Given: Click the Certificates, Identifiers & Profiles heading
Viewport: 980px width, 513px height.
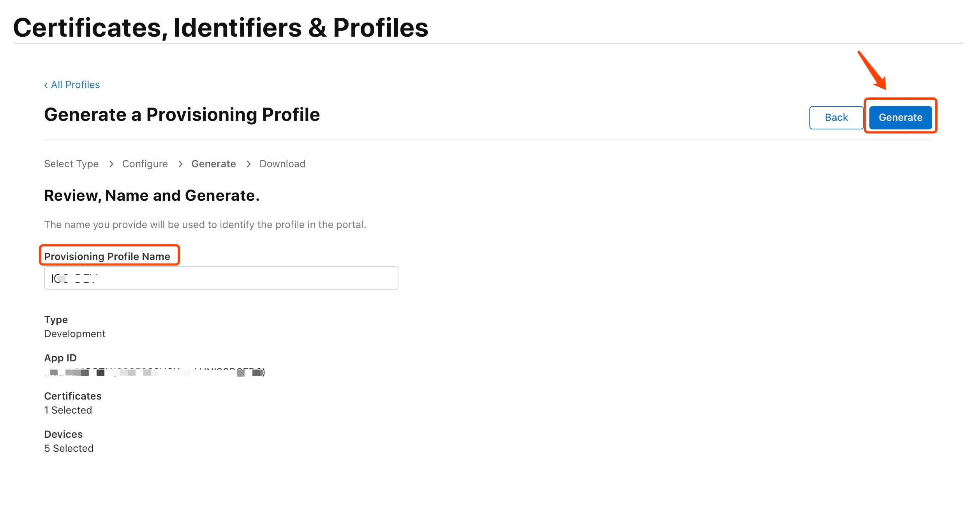Looking at the screenshot, I should click(x=220, y=28).
